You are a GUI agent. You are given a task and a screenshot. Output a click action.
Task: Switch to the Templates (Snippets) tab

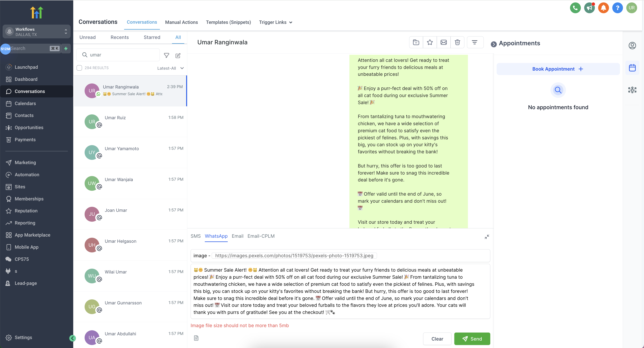click(228, 22)
